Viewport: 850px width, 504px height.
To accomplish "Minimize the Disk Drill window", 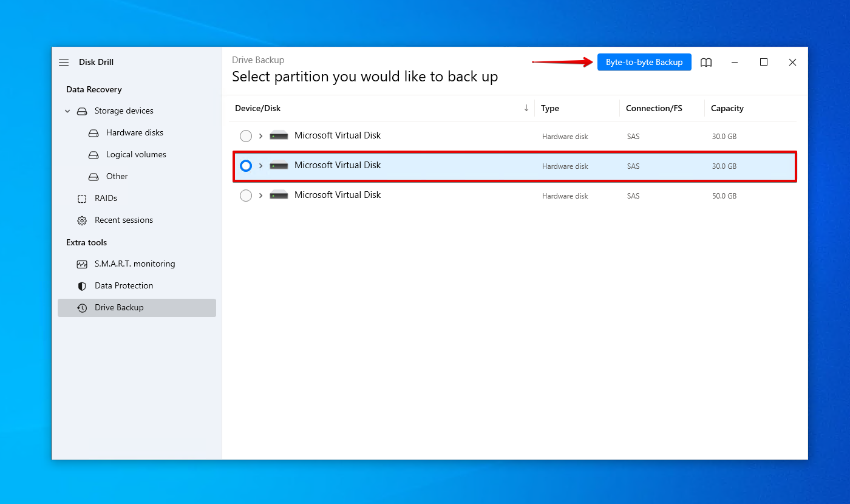I will click(735, 62).
